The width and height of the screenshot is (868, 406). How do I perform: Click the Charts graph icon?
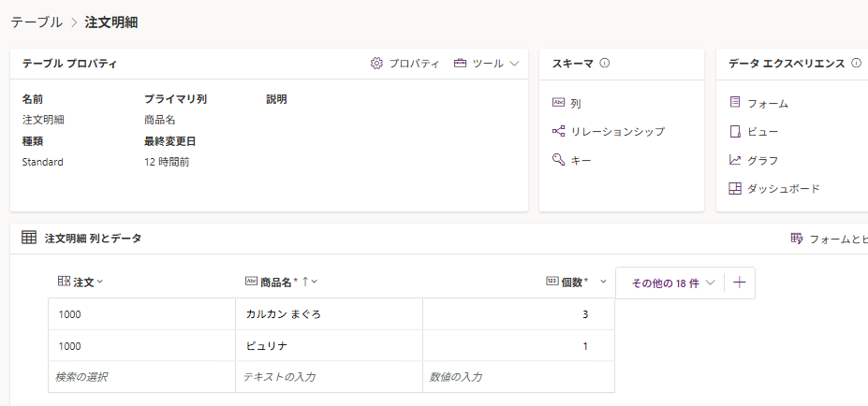pos(735,161)
